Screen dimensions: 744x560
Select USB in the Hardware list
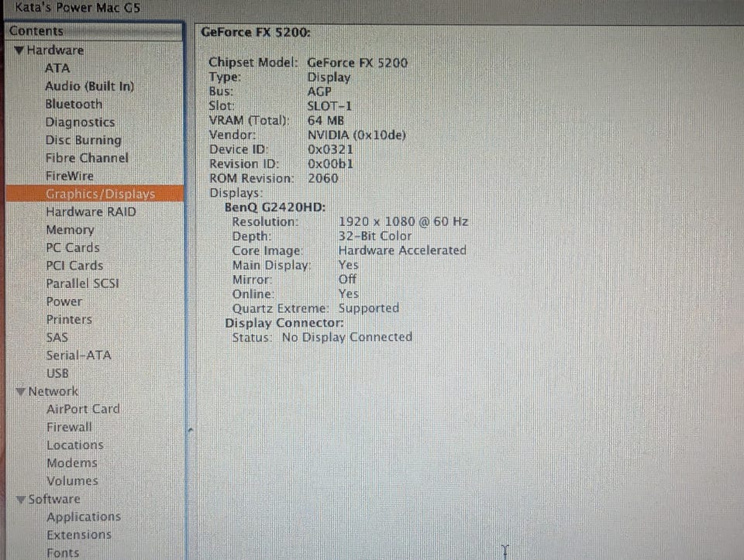58,373
